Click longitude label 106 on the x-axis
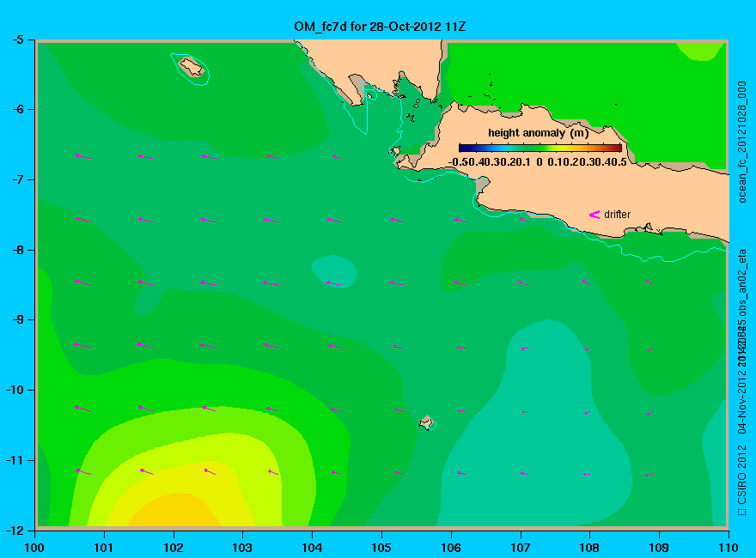Viewport: 756px width, 558px height. (451, 548)
